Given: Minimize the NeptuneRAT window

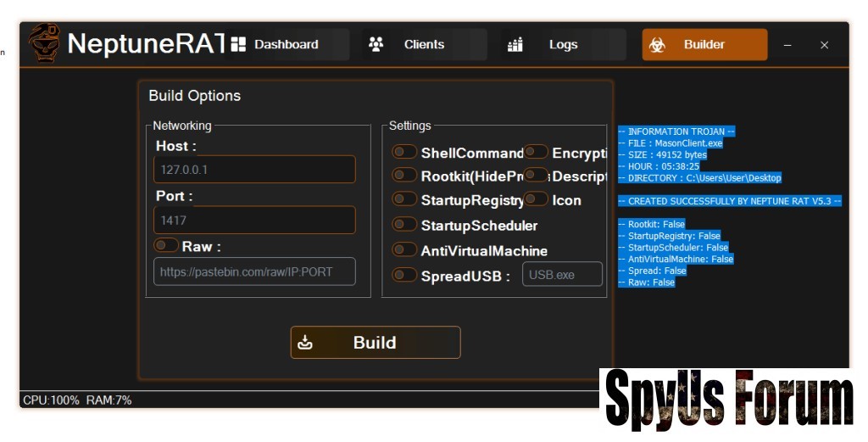Looking at the screenshot, I should [x=787, y=45].
